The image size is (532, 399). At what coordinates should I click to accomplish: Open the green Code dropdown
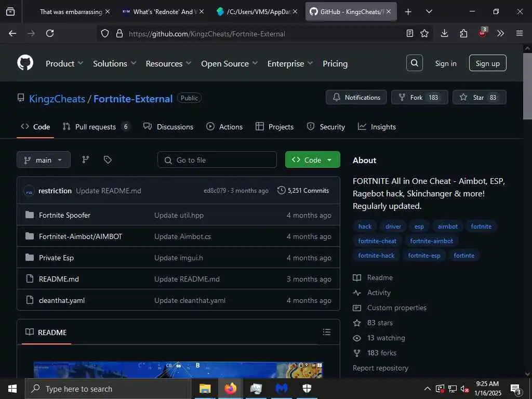click(x=312, y=159)
